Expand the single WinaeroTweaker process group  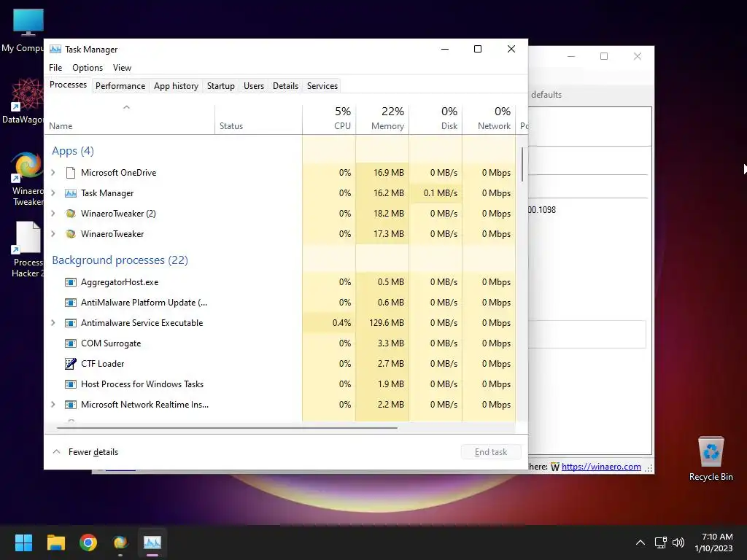pos(53,234)
